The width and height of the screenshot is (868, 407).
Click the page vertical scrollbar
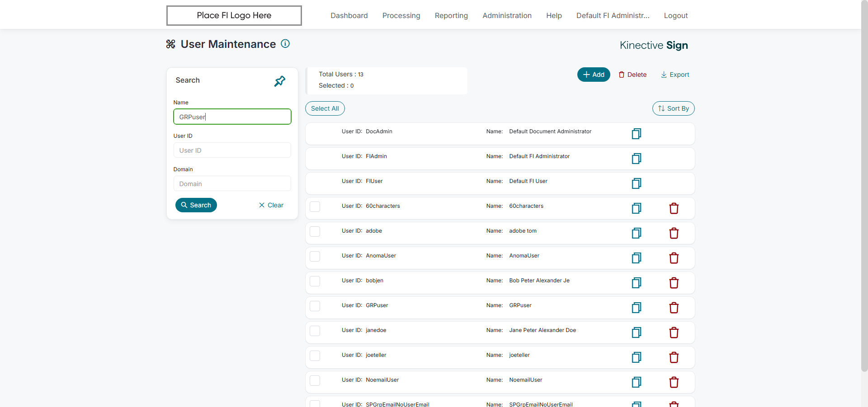pos(864,185)
